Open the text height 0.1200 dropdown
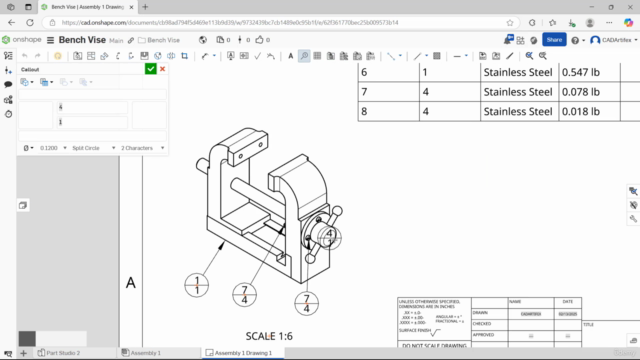 pos(53,148)
